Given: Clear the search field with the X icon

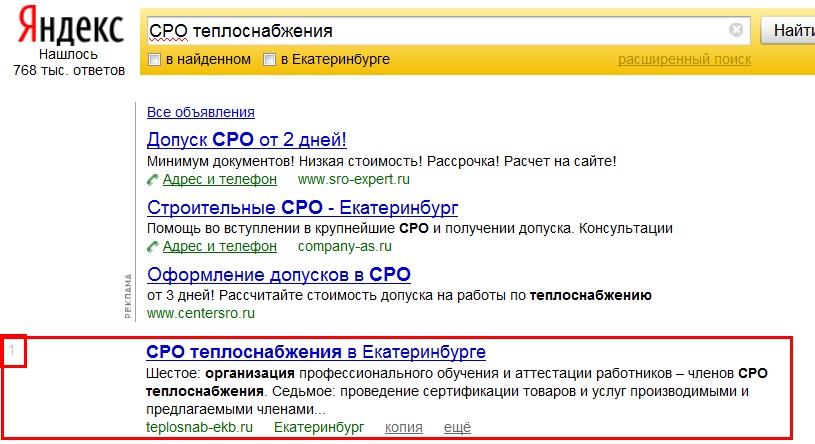Looking at the screenshot, I should (736, 30).
